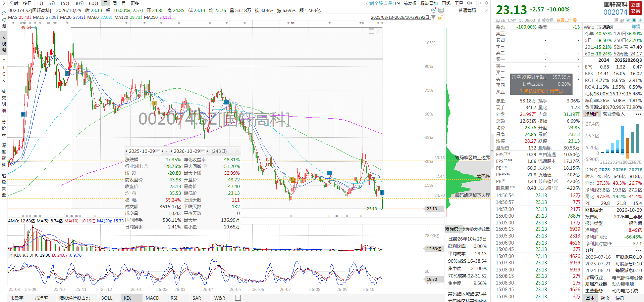644x302 pixels.
Task: Add stock to watchlist with plus icon
Action: (640, 20)
